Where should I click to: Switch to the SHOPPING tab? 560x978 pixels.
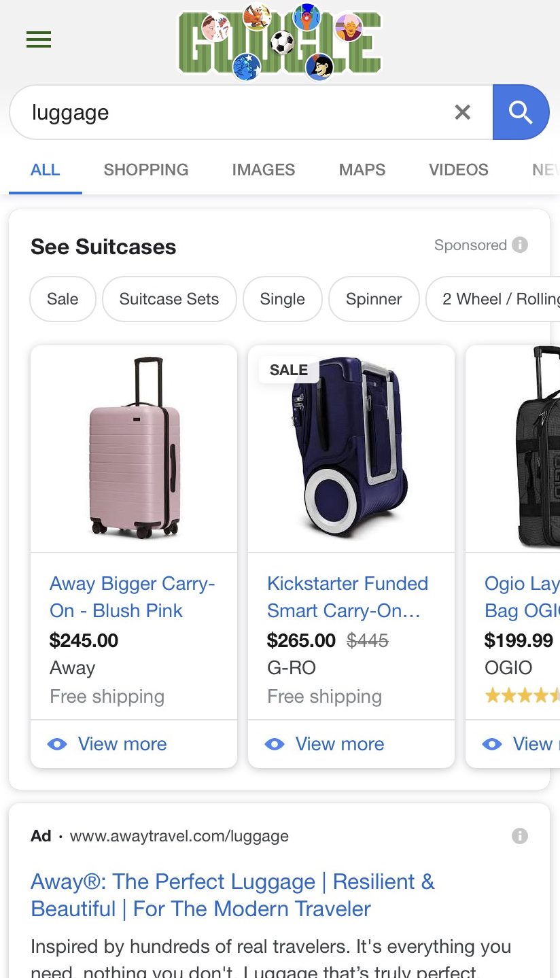[x=145, y=170]
